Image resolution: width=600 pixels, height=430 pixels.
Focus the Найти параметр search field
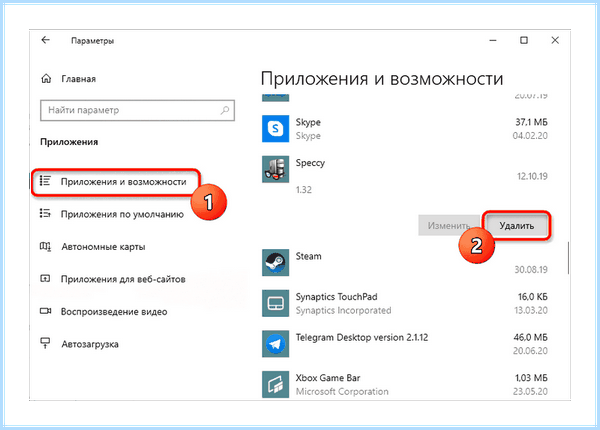(137, 110)
